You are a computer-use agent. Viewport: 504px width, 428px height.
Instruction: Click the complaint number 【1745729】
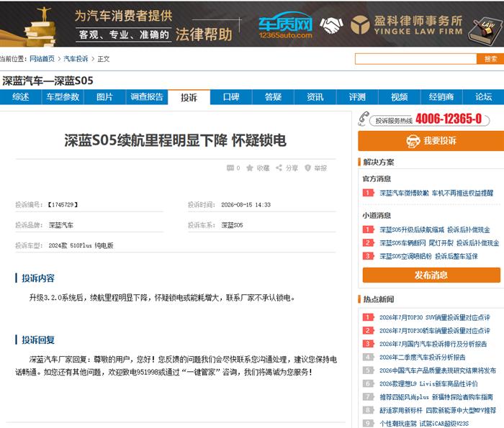tap(63, 205)
